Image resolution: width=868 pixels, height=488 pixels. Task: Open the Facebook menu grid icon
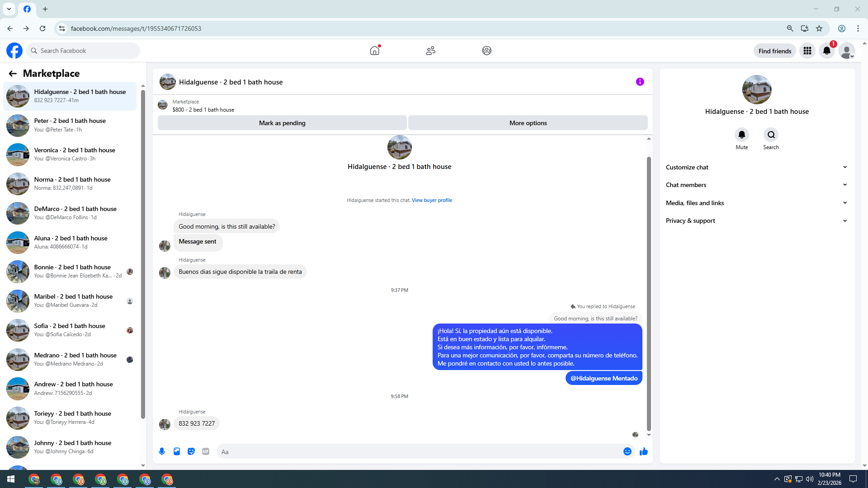(x=807, y=51)
